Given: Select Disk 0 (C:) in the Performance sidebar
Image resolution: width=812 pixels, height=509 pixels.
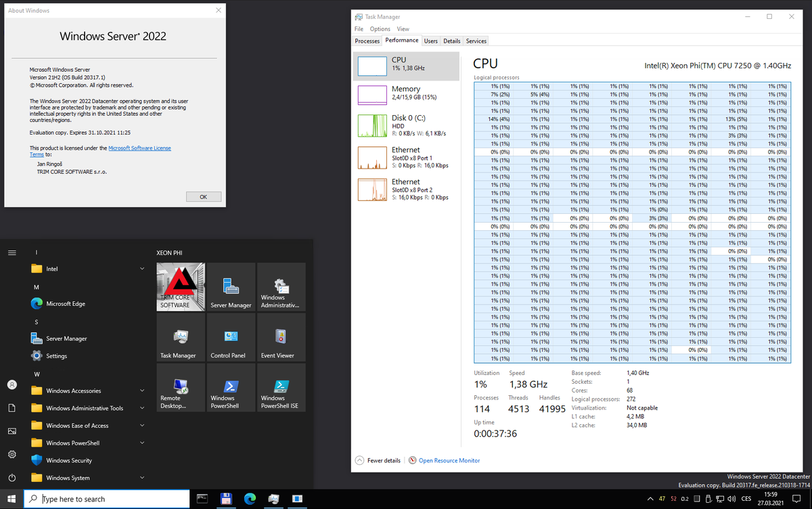Looking at the screenshot, I should 406,126.
